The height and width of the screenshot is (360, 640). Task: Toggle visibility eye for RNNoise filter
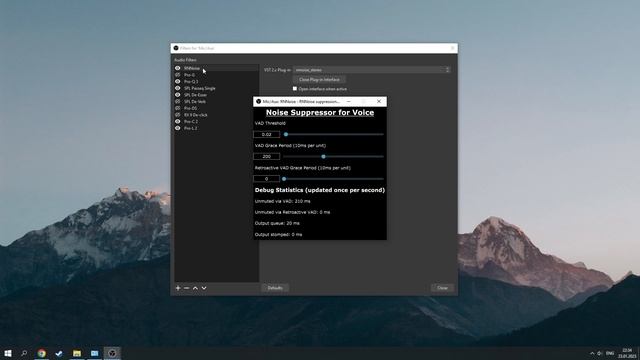pos(178,68)
